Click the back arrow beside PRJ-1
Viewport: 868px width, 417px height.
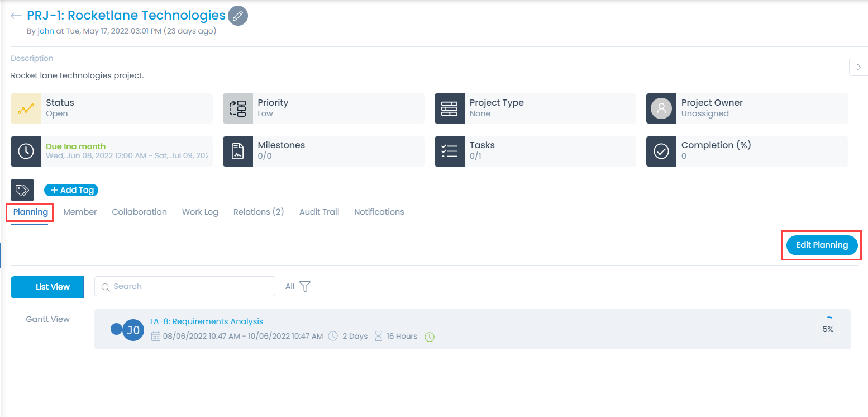(x=16, y=16)
